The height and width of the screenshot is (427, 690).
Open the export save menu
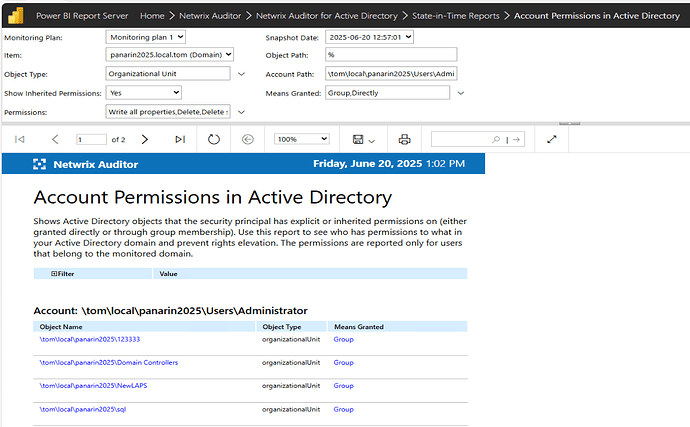(363, 140)
